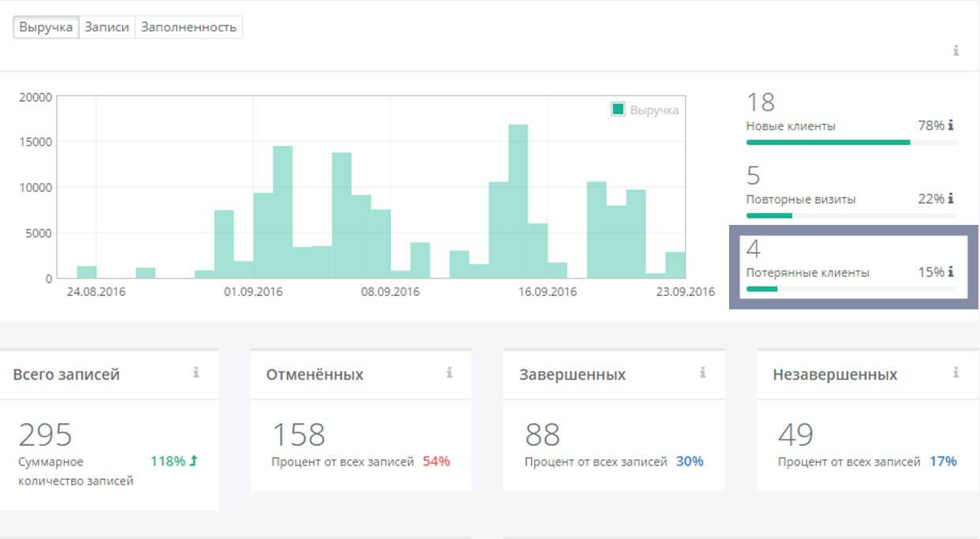Open the info tooltip for Всего записей card

196,372
